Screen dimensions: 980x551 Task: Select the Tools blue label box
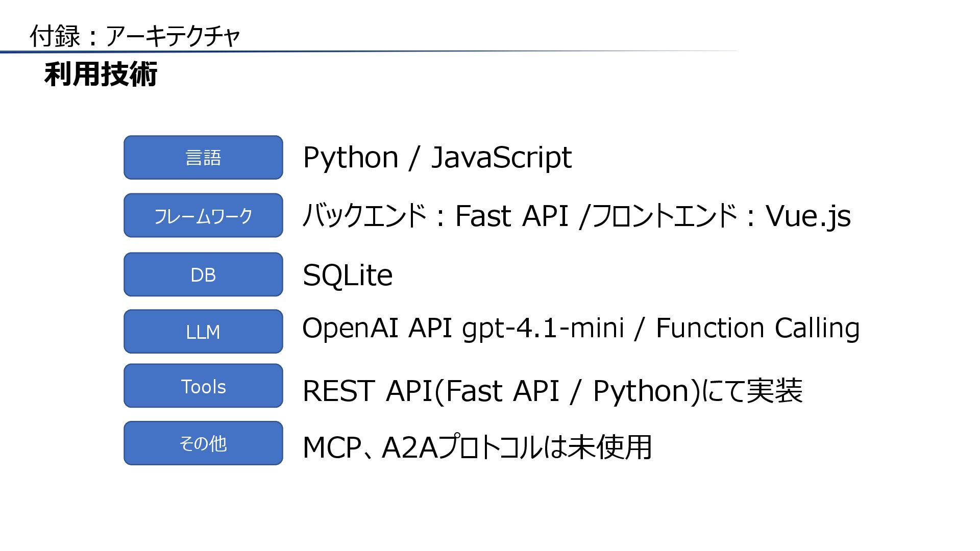point(203,386)
